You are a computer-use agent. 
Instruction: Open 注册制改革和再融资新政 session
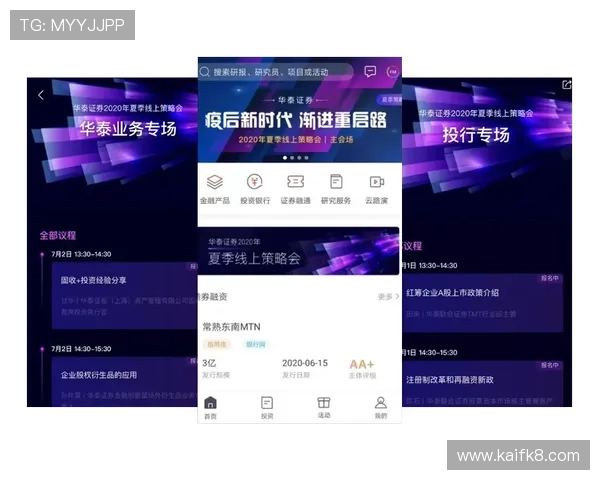pos(482,384)
